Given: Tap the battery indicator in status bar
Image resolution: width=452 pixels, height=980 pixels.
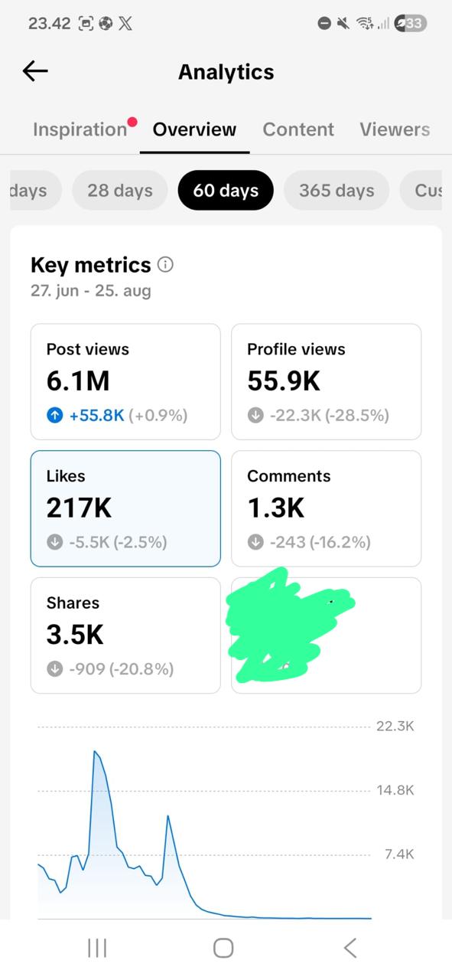Looking at the screenshot, I should (411, 23).
